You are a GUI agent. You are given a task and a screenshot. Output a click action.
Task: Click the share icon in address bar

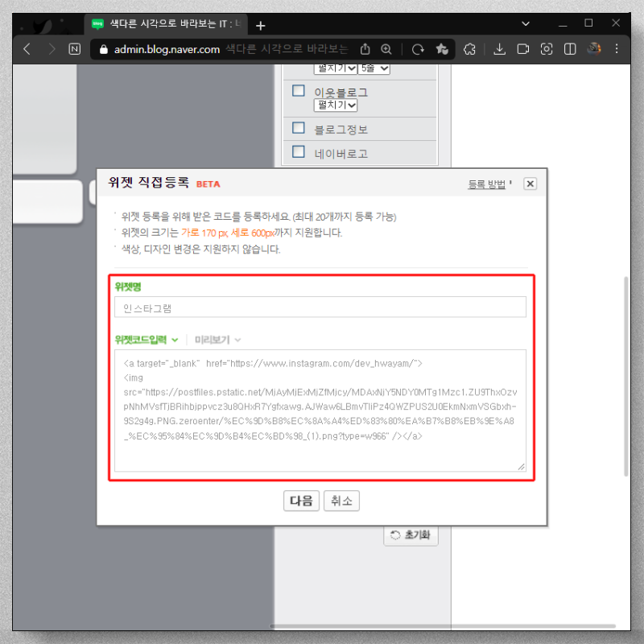coord(365,49)
